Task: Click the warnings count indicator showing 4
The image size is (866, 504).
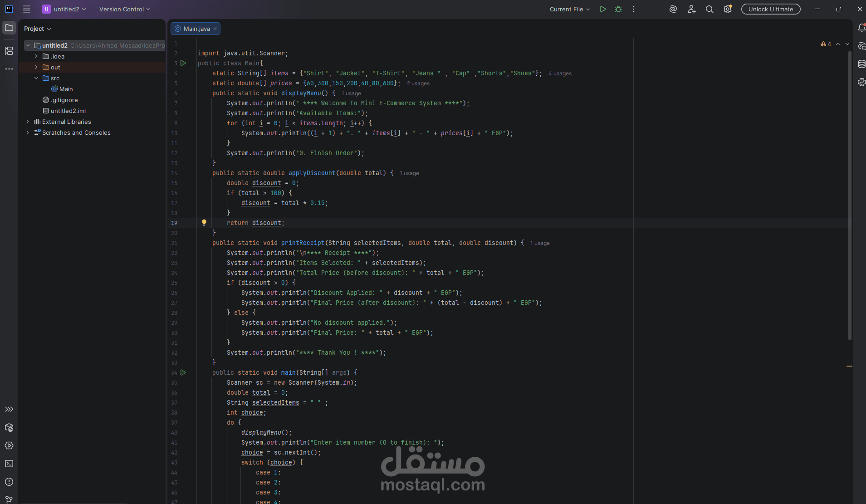Action: pyautogui.click(x=826, y=44)
